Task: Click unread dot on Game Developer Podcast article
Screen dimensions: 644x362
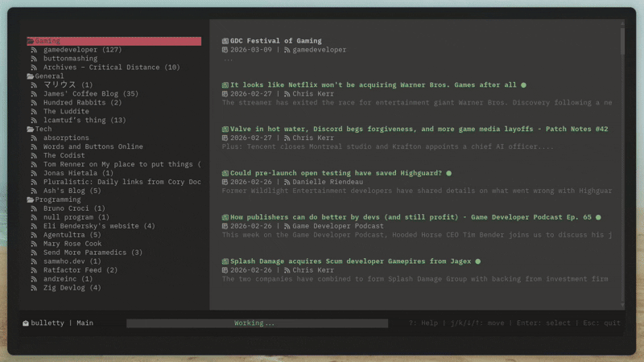Action: 598,217
